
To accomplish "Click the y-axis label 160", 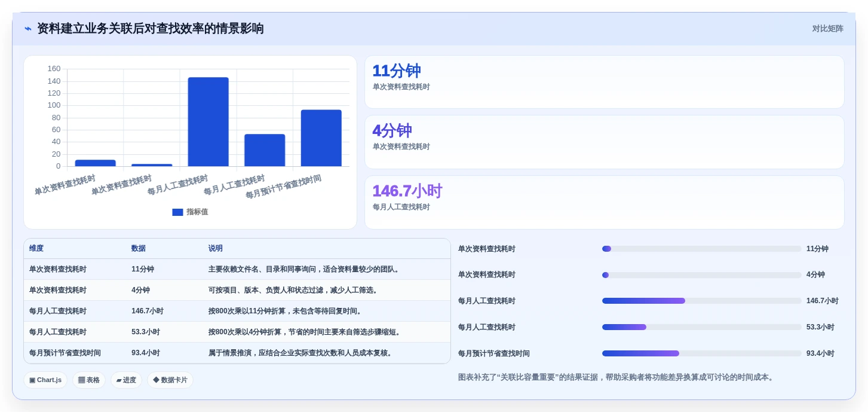I will [54, 69].
